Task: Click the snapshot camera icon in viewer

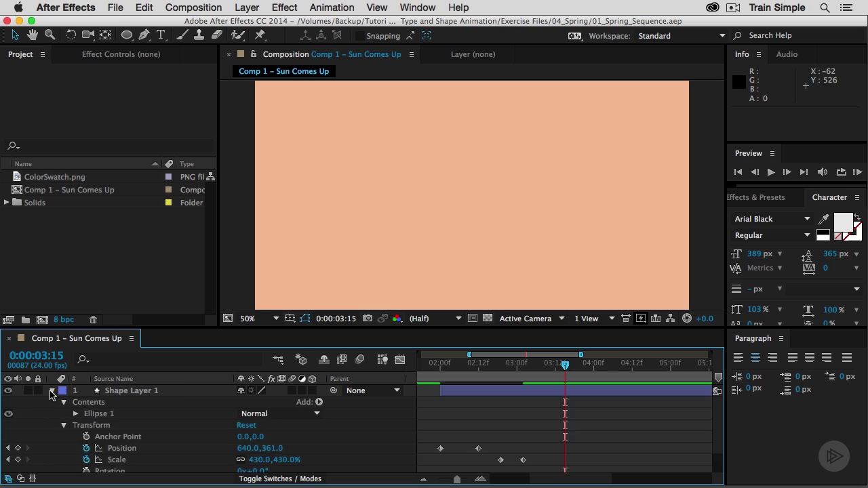Action: tap(368, 318)
